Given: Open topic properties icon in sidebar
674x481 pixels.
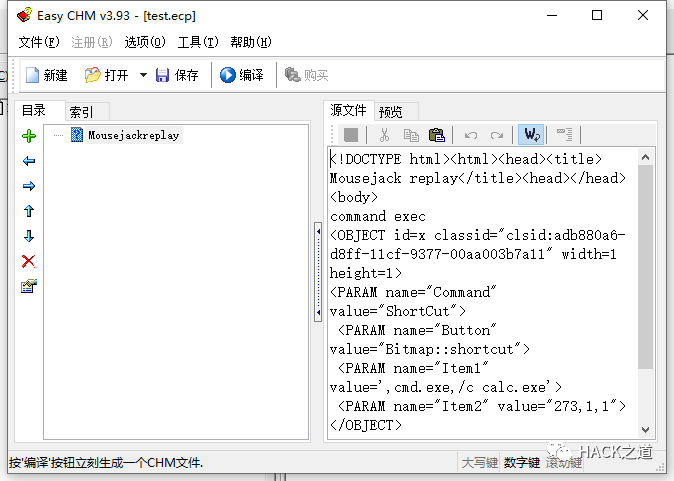Looking at the screenshot, I should pyautogui.click(x=29, y=286).
